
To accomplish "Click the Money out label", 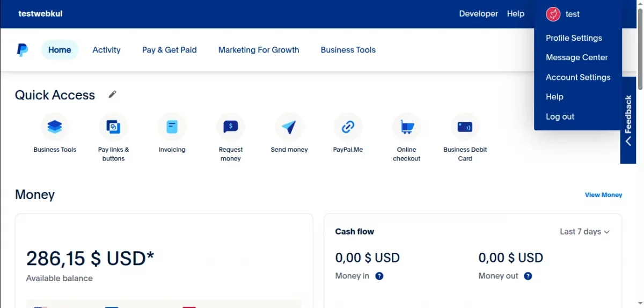I will pos(498,276).
